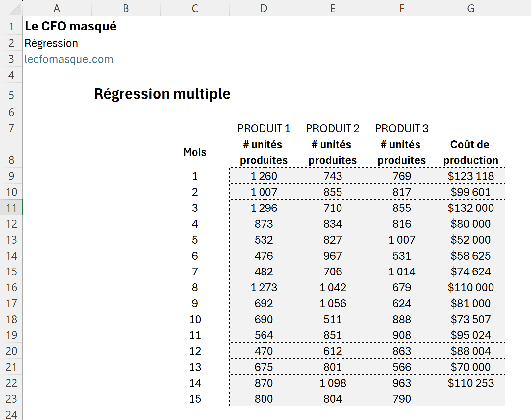Select Produit 3 value 1 014
Viewport: 531px width, 420px height.
(402, 271)
